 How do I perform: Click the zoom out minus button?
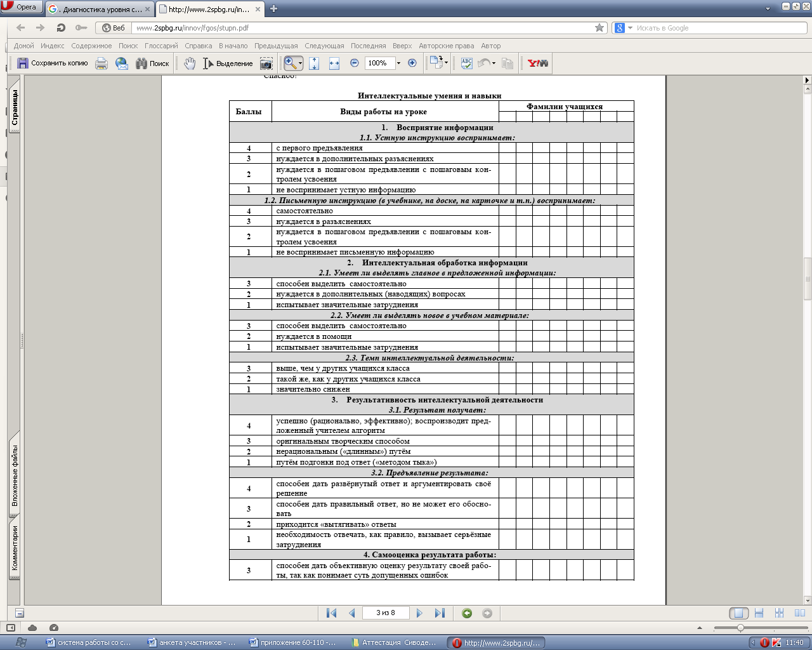click(x=355, y=63)
